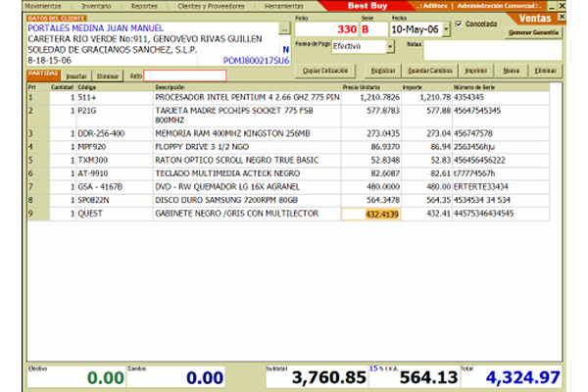Select the Partidas tab
588x392 pixels.
42,73
